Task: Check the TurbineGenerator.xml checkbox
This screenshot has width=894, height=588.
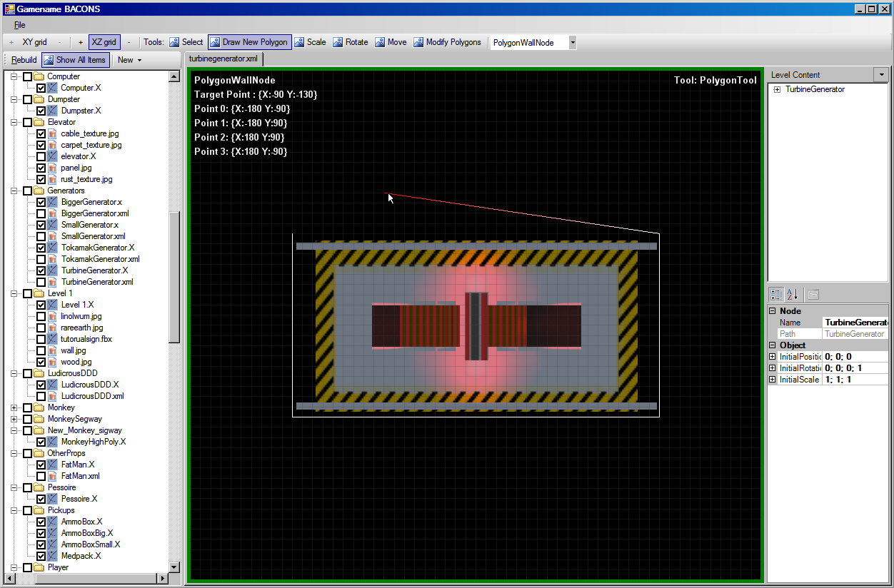Action: (x=41, y=282)
